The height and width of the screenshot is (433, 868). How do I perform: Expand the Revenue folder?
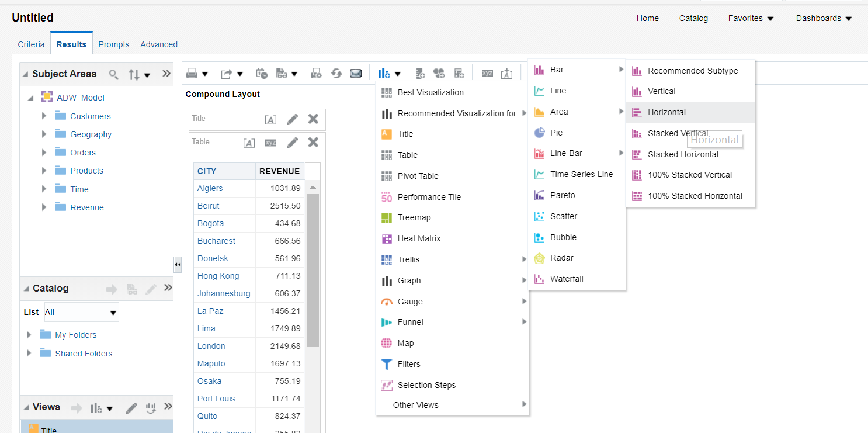(x=44, y=207)
